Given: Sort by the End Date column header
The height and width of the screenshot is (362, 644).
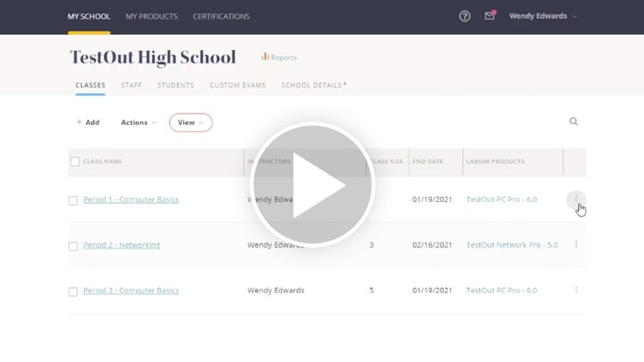Looking at the screenshot, I should click(428, 161).
